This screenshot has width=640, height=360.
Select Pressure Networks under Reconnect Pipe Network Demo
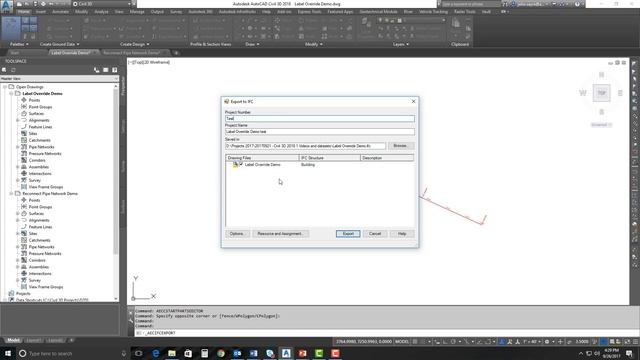tap(45, 253)
